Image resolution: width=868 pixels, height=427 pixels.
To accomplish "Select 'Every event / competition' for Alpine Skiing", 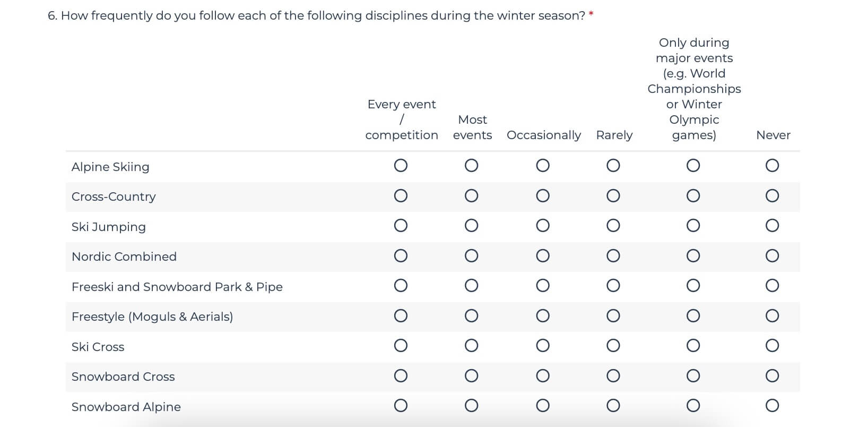I will point(401,166).
